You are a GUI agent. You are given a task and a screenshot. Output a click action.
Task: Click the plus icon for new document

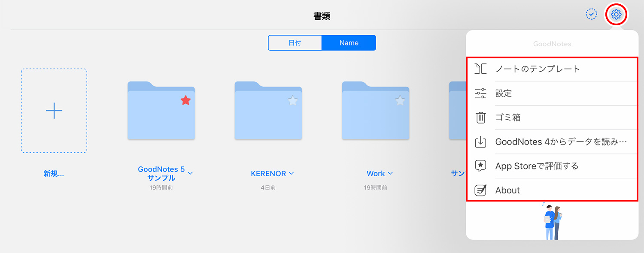[x=54, y=111]
